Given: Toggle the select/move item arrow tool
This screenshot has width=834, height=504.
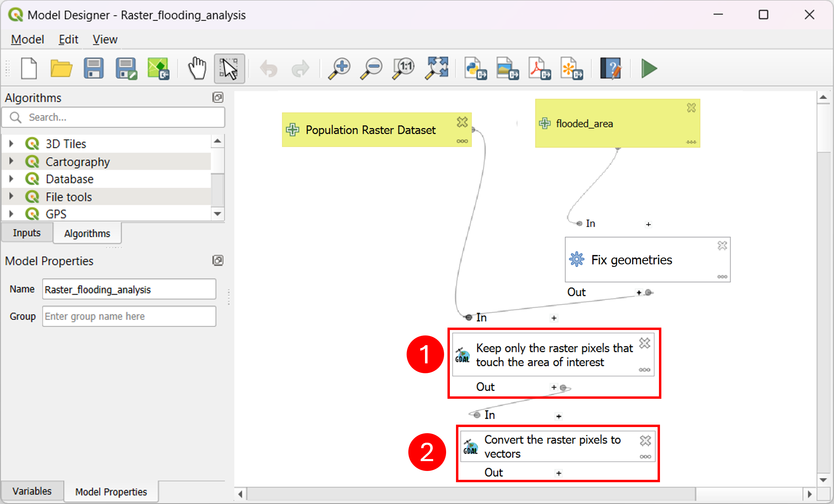Looking at the screenshot, I should pyautogui.click(x=229, y=68).
